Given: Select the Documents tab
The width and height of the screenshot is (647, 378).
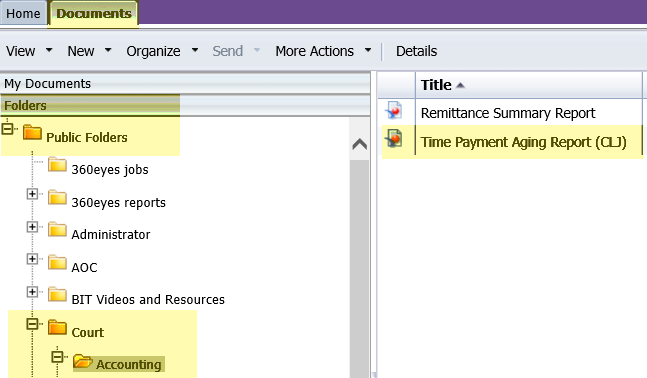Looking at the screenshot, I should [x=94, y=13].
